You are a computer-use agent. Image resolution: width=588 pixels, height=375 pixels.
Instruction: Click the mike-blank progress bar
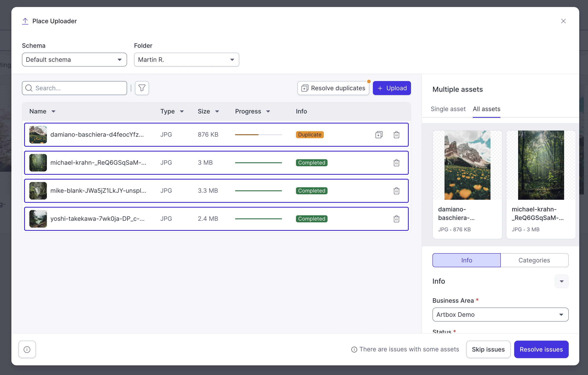(258, 191)
